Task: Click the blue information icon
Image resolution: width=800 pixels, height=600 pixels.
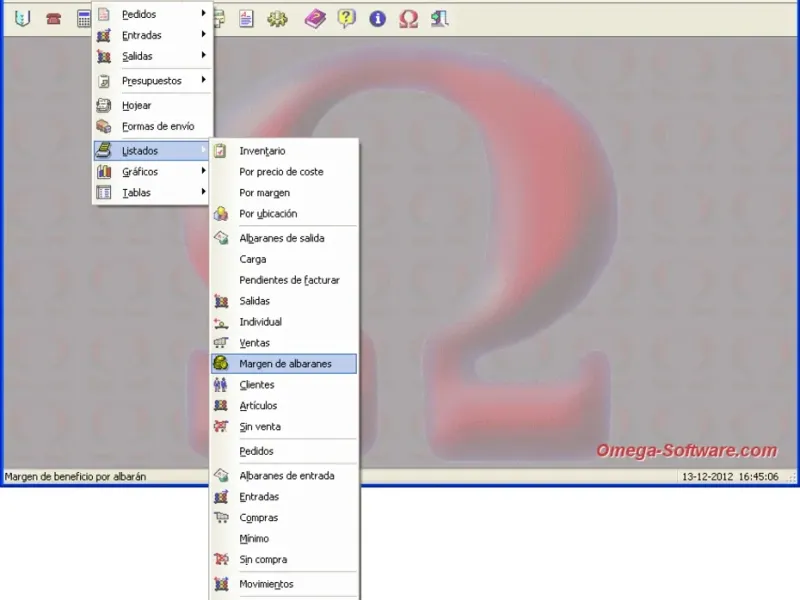Action: pyautogui.click(x=378, y=19)
